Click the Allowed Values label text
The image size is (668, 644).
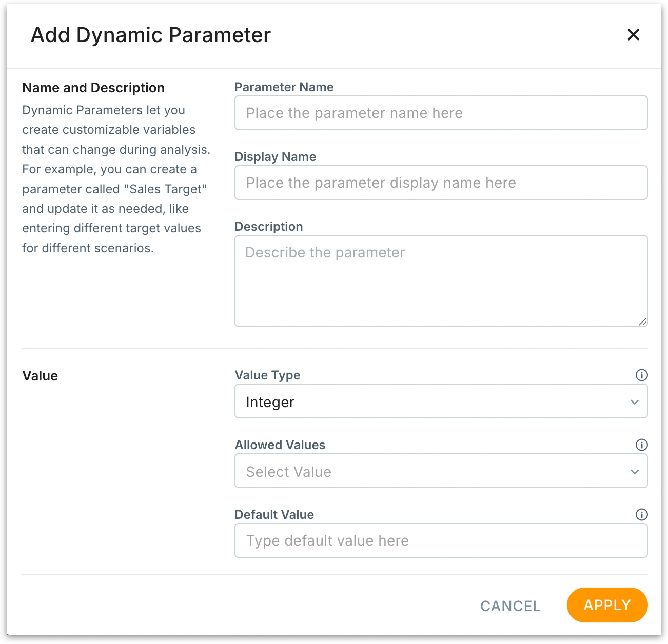click(x=280, y=445)
